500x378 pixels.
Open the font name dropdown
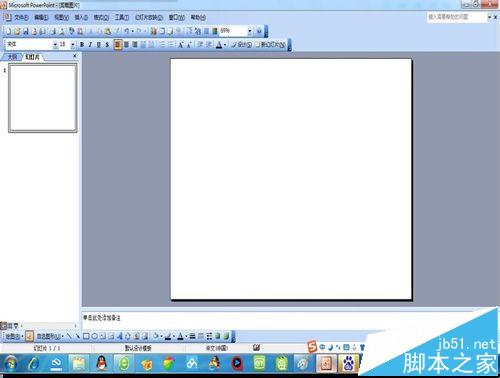pos(55,44)
